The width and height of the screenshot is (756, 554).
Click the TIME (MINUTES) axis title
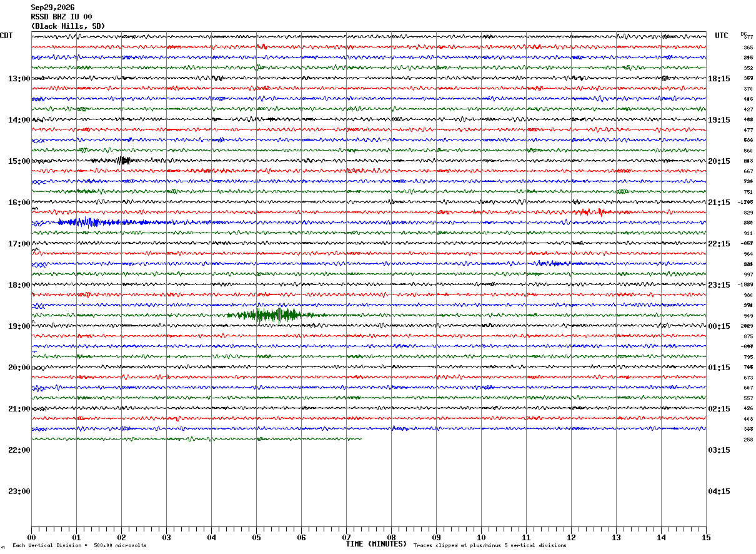click(376, 544)
